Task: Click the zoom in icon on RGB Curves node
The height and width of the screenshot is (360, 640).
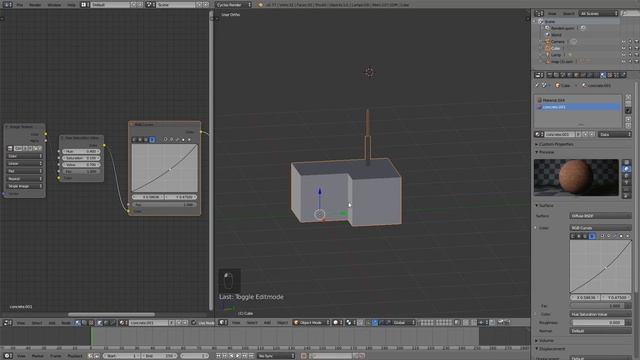Action: (x=165, y=140)
